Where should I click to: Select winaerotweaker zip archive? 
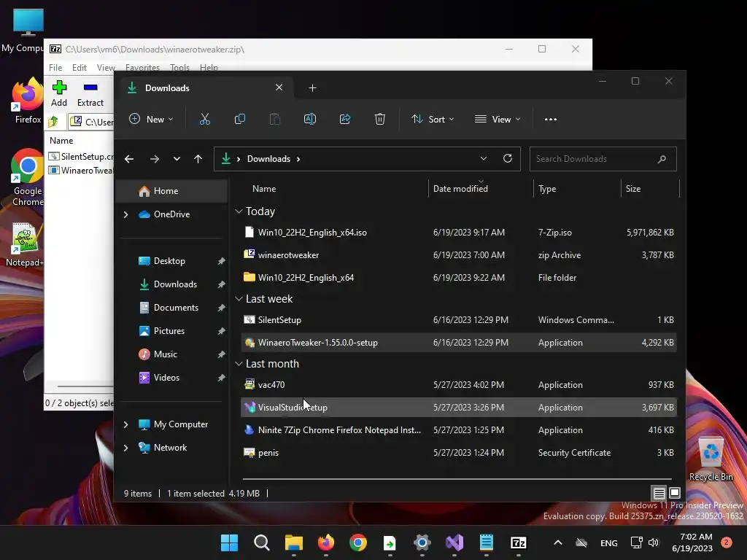459,254
